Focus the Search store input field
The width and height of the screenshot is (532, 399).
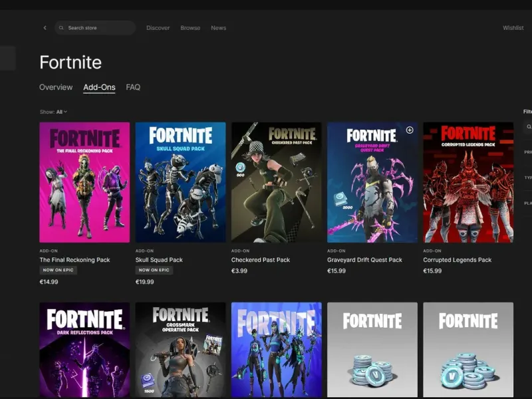coord(95,28)
